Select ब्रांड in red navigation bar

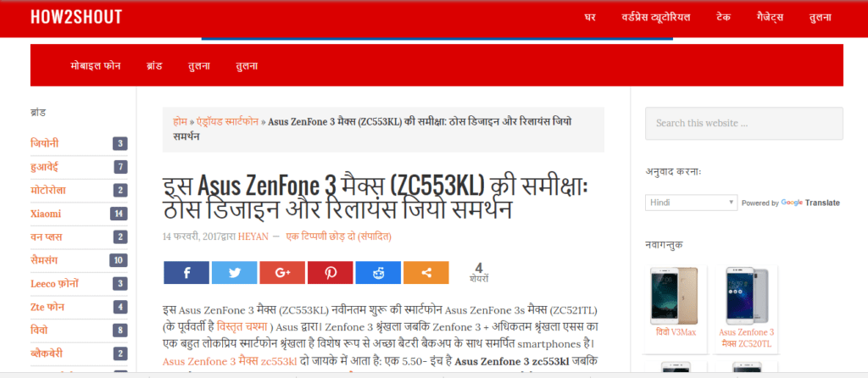pyautogui.click(x=154, y=66)
